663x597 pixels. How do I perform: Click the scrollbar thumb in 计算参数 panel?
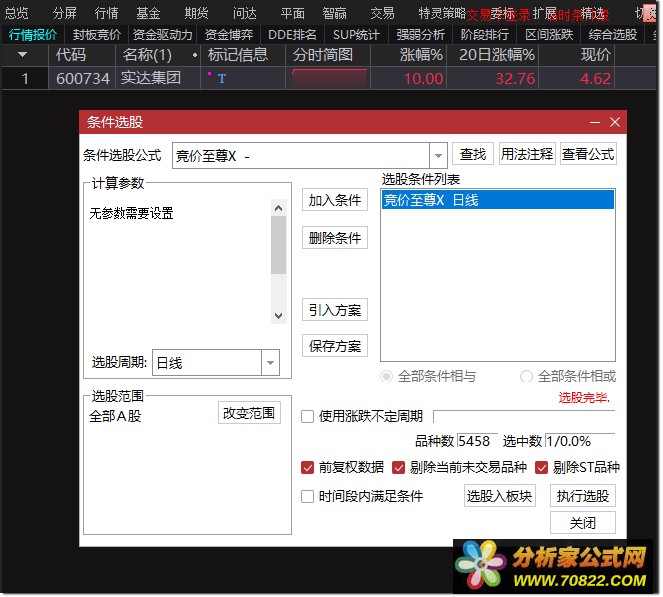click(x=278, y=245)
